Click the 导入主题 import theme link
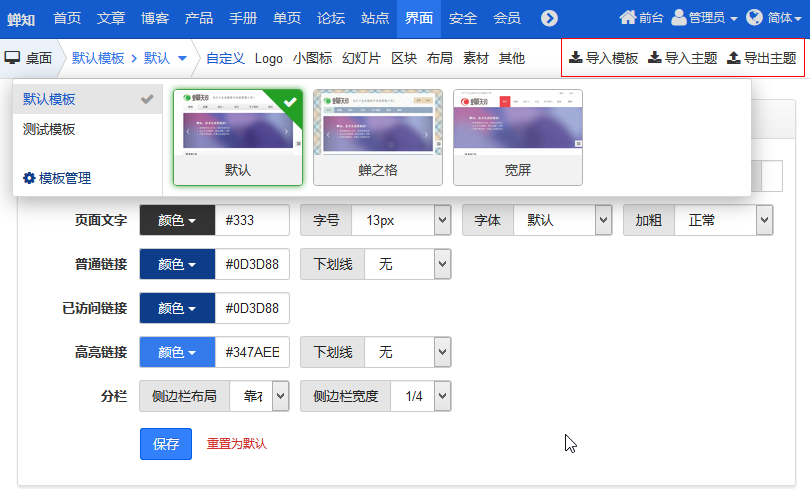Image resolution: width=810 pixels, height=495 pixels. (682, 58)
